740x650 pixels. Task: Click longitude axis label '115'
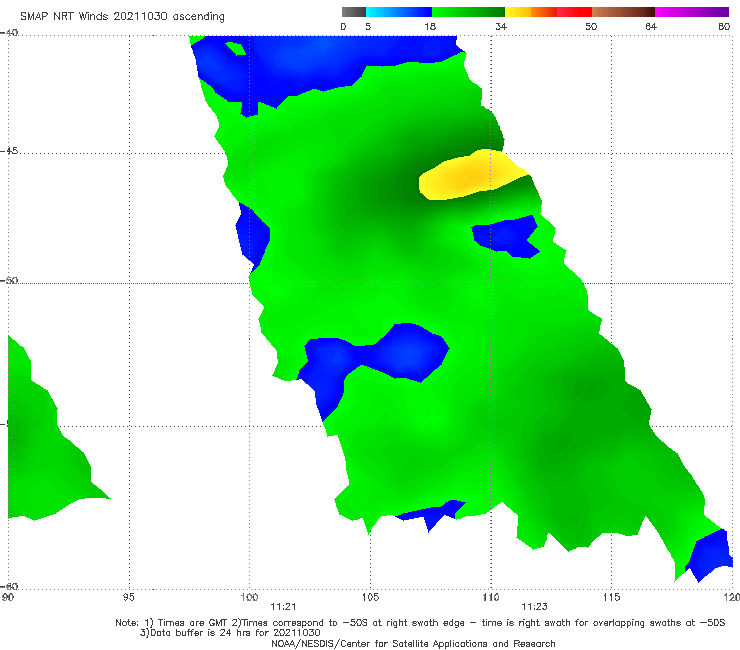[x=612, y=597]
